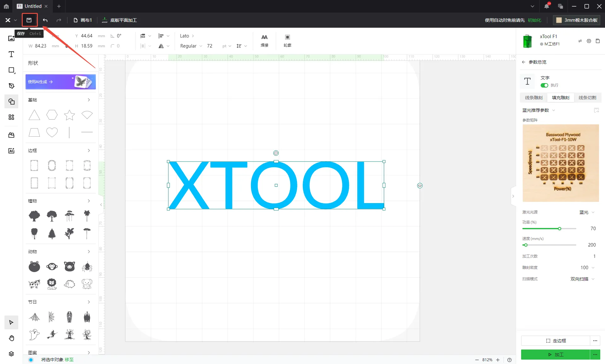This screenshot has height=364, width=605.
Task: Switch to line engraving tab
Action: tap(534, 98)
